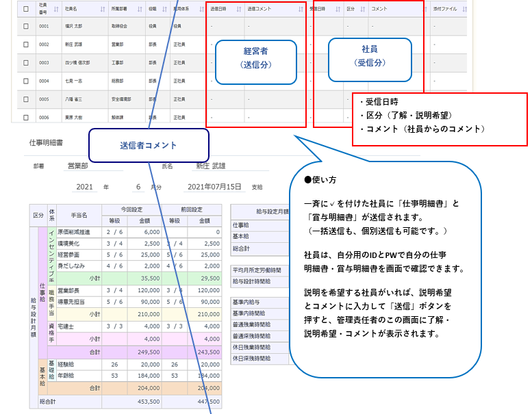Sort the list by 区分 column
Viewport: 532px width, 414px height.
point(363,9)
